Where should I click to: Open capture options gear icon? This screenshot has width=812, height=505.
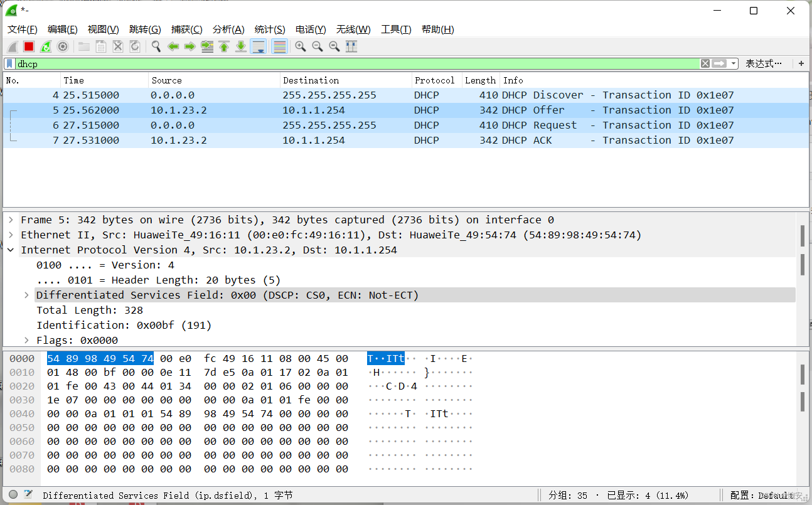click(x=63, y=46)
